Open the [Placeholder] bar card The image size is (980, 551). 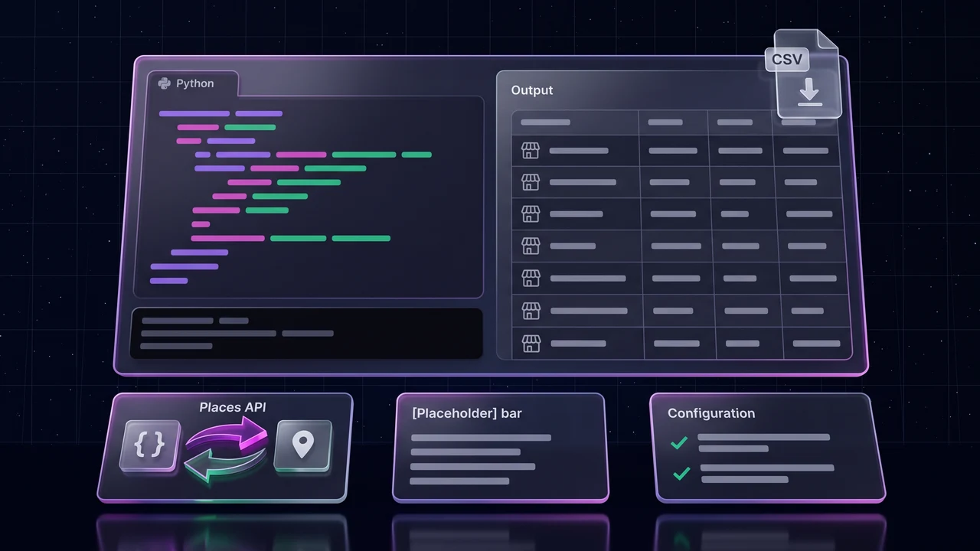click(500, 448)
